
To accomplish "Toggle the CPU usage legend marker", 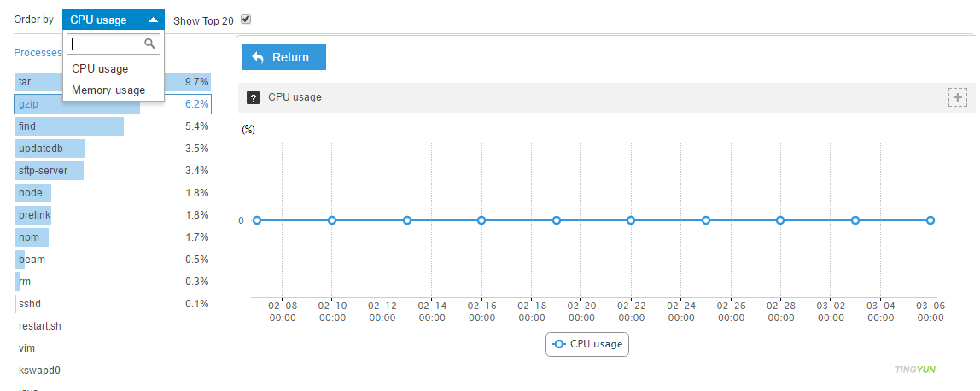I will pos(559,344).
